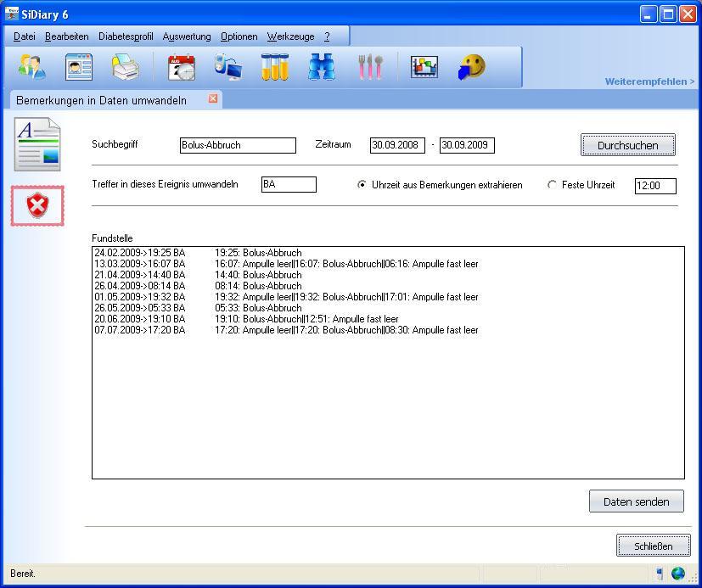Open the Bearbeiten menu
Screen dimensions: 702x588
pos(67,36)
